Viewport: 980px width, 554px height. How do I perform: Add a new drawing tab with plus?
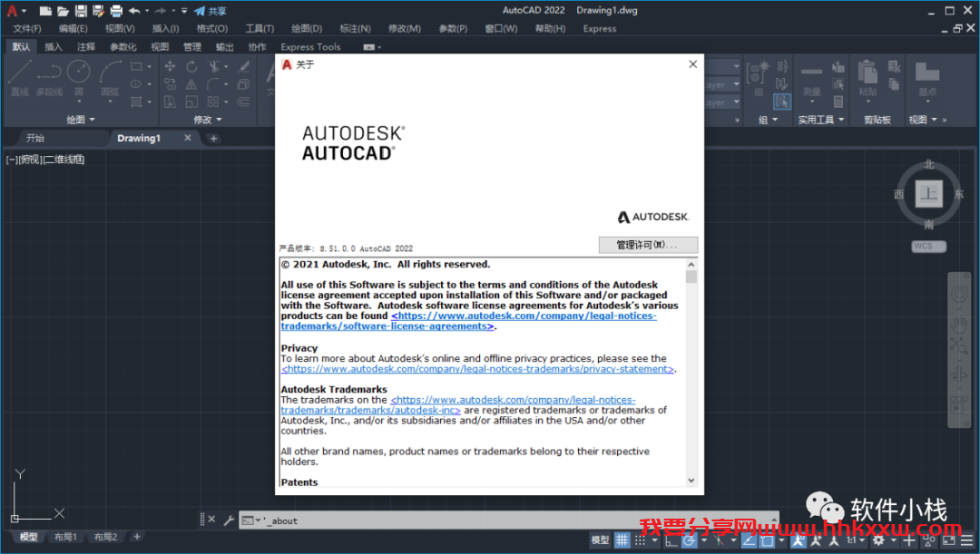pyautogui.click(x=214, y=138)
